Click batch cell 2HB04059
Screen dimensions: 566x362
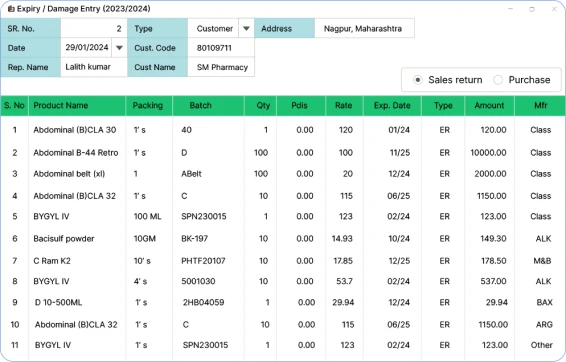(x=203, y=302)
